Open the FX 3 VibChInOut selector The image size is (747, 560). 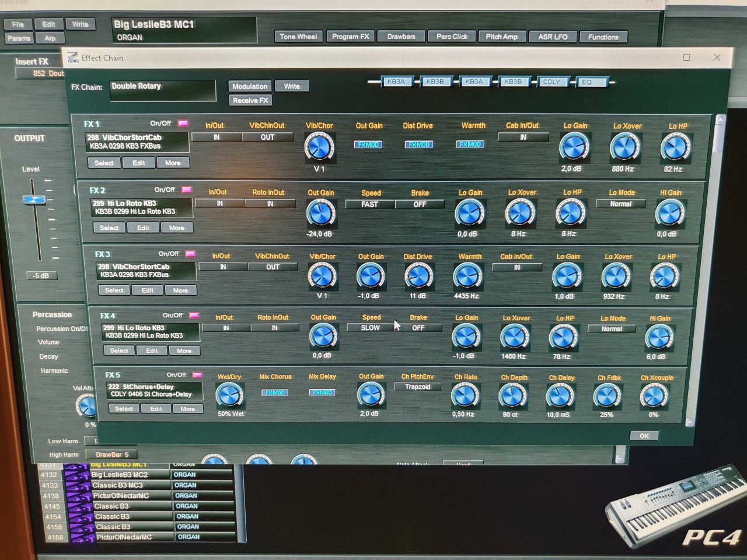click(x=273, y=267)
